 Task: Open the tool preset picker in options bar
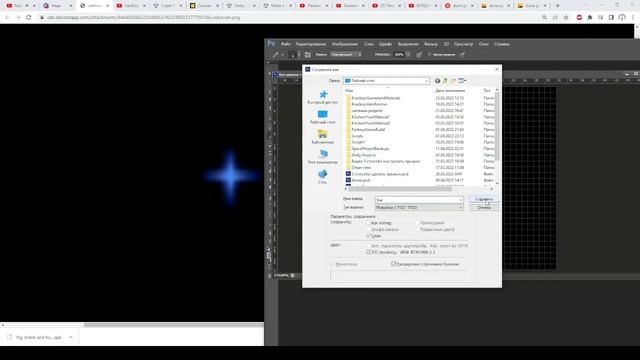point(278,55)
